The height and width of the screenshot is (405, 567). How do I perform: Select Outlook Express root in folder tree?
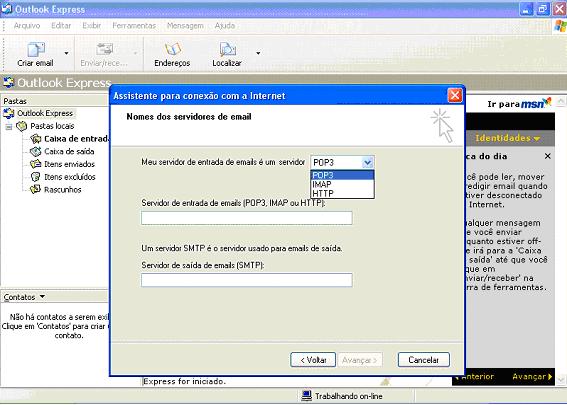45,114
